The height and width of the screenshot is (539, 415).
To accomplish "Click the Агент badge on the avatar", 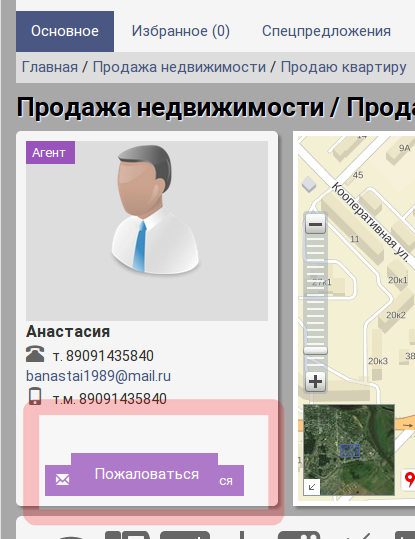I will coord(51,152).
